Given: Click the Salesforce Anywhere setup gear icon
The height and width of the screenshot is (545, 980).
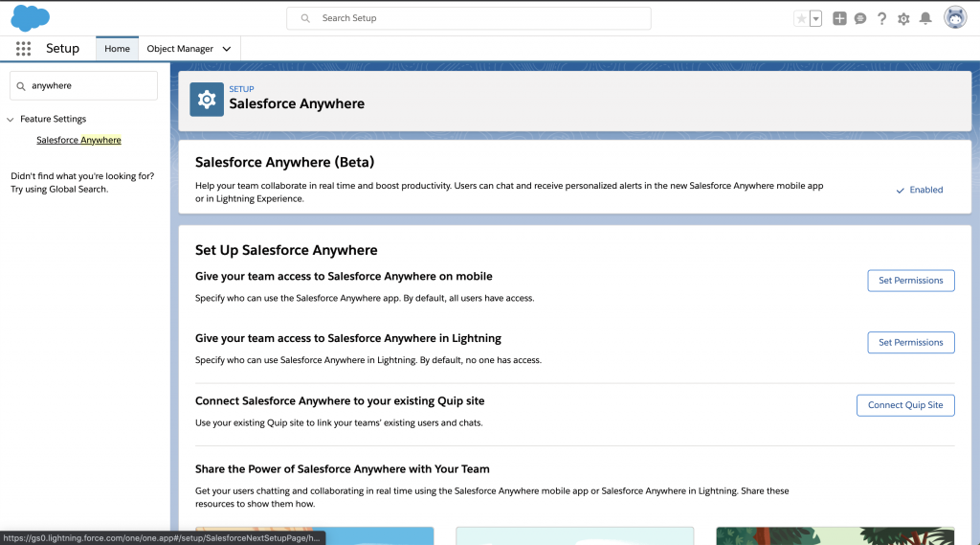Looking at the screenshot, I should click(207, 100).
